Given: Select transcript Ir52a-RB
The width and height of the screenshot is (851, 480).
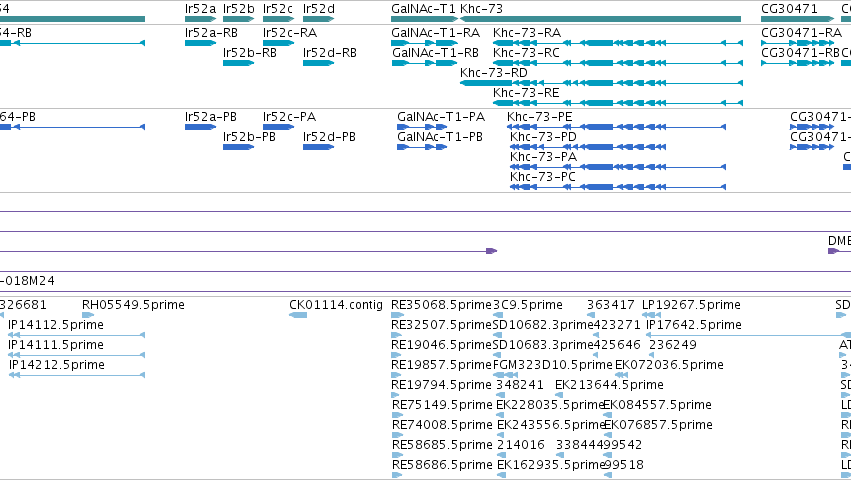Looking at the screenshot, I should click(x=211, y=33).
